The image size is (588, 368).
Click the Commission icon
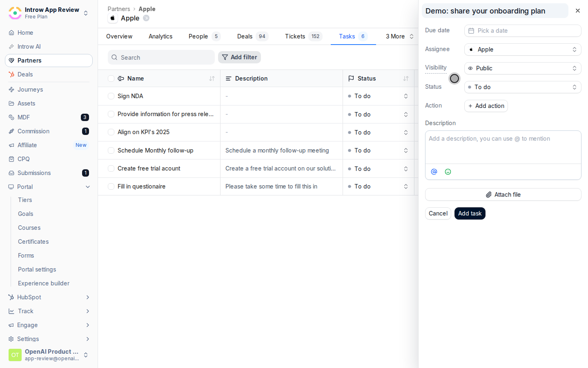[11, 131]
